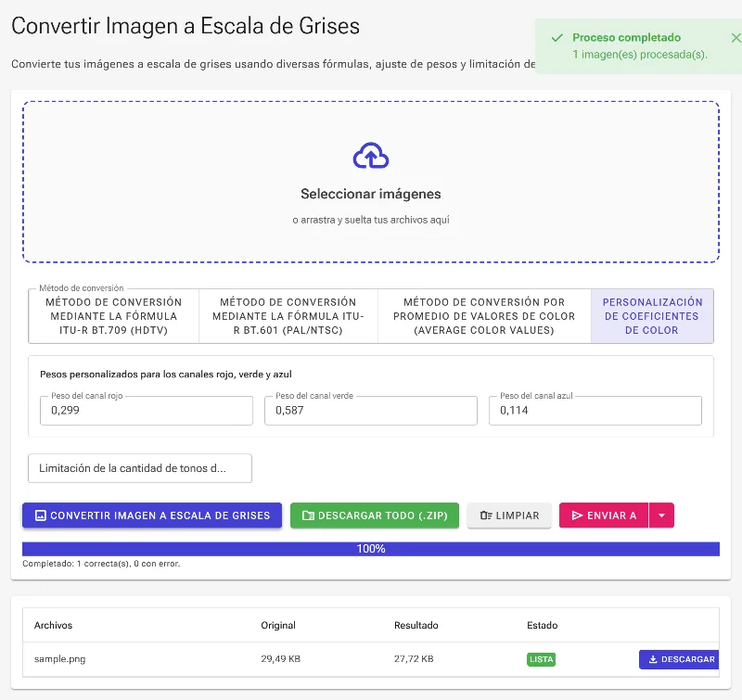Screen dimensions: 742x700
Task: Click the 29,49 KB original size
Action: pos(281,659)
